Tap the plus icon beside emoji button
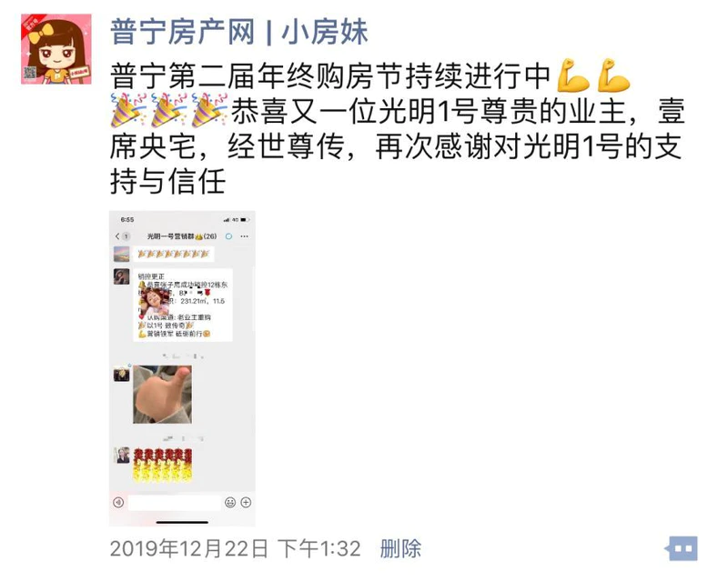The height and width of the screenshot is (581, 728). coord(246,502)
